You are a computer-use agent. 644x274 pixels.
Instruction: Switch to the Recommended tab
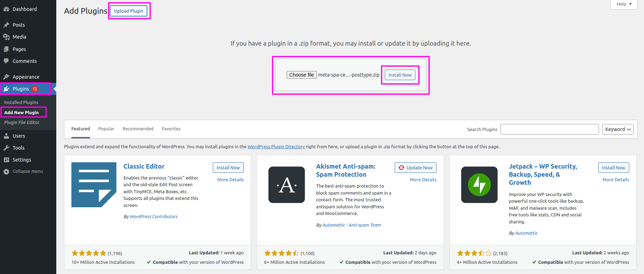138,129
